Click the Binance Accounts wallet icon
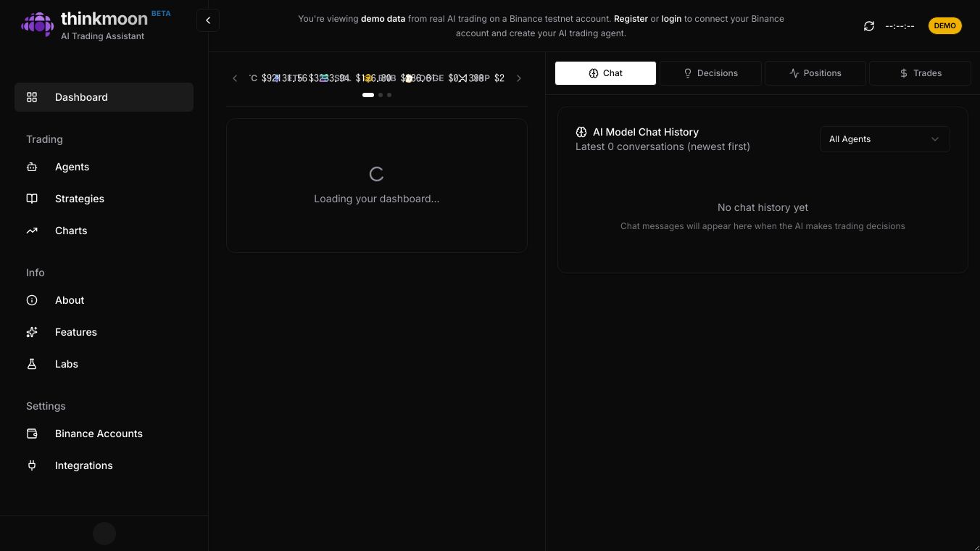This screenshot has width=980, height=551. click(x=32, y=434)
